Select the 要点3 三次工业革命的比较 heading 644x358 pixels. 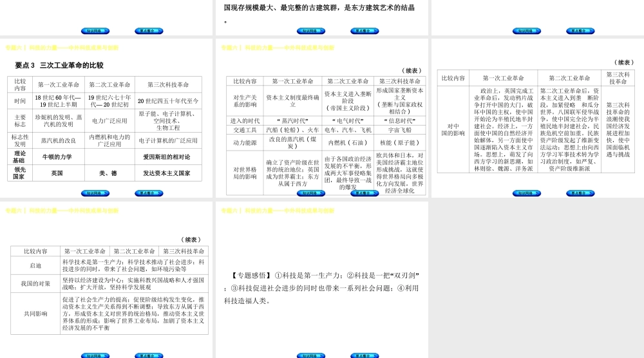point(59,65)
